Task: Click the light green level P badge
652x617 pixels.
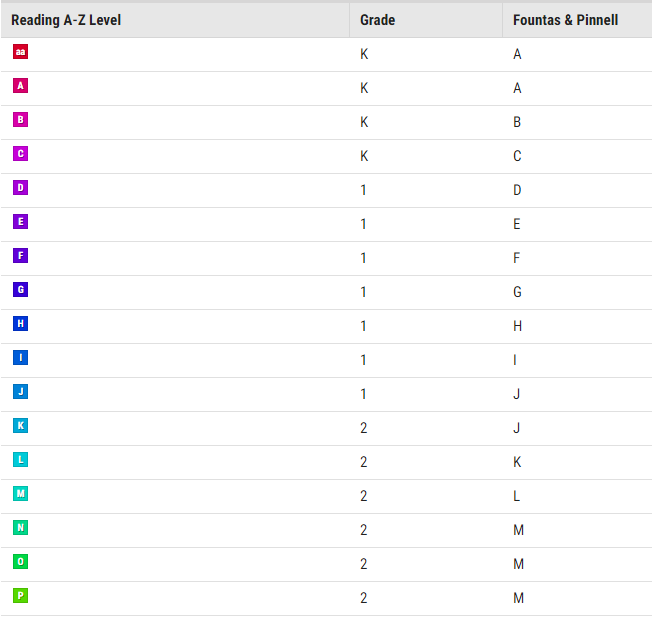Action: click(x=20, y=596)
